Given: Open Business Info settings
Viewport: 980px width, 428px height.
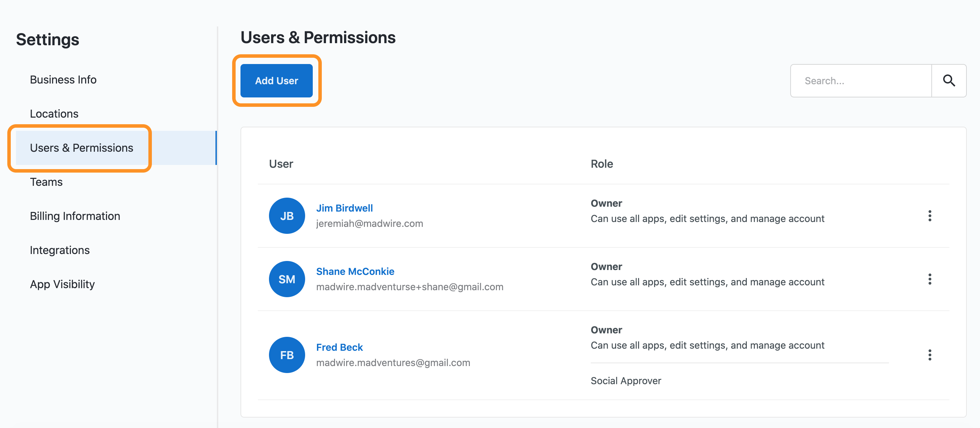Looking at the screenshot, I should click(x=63, y=80).
